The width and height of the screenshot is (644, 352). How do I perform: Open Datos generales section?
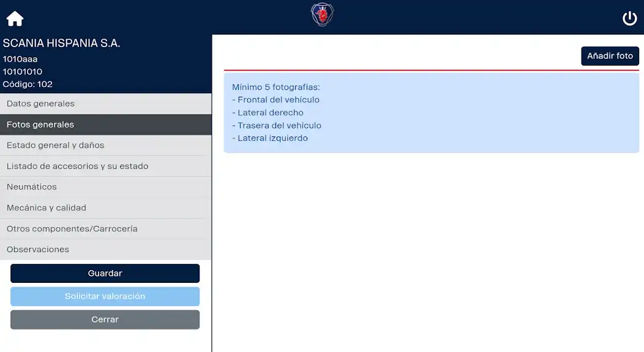tap(105, 103)
